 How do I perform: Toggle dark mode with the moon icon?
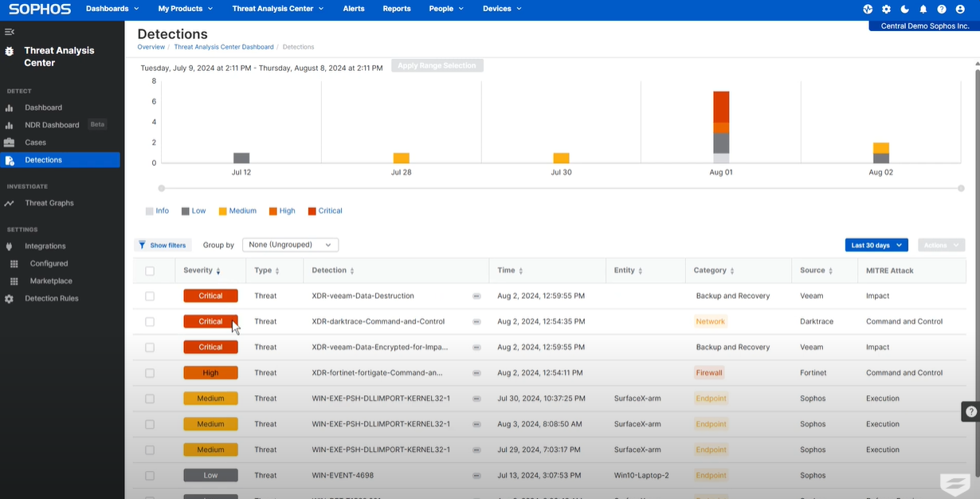[x=904, y=9]
